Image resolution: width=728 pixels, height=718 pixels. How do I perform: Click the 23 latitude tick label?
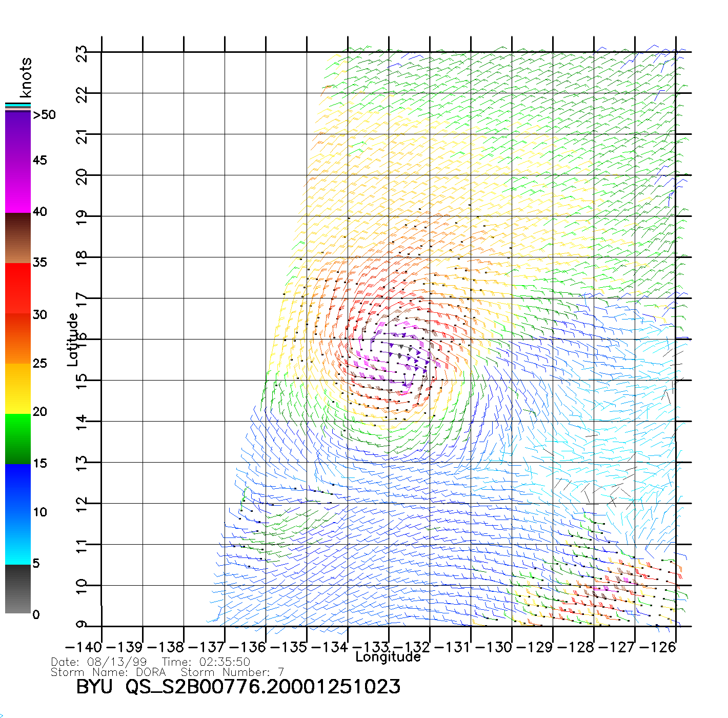click(82, 53)
